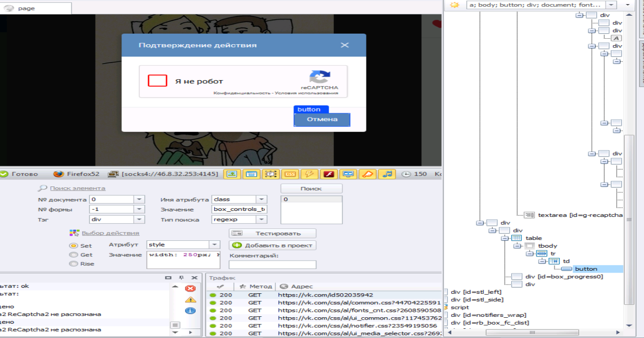This screenshot has width=644, height=338.
Task: Show only errors with red X filter
Action: pos(190,288)
